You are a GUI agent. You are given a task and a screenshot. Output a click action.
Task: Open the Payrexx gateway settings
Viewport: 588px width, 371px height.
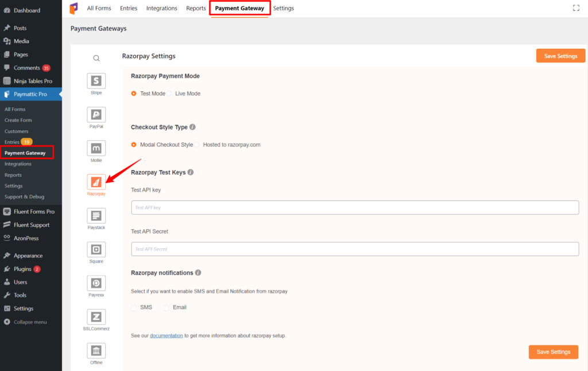tap(96, 283)
